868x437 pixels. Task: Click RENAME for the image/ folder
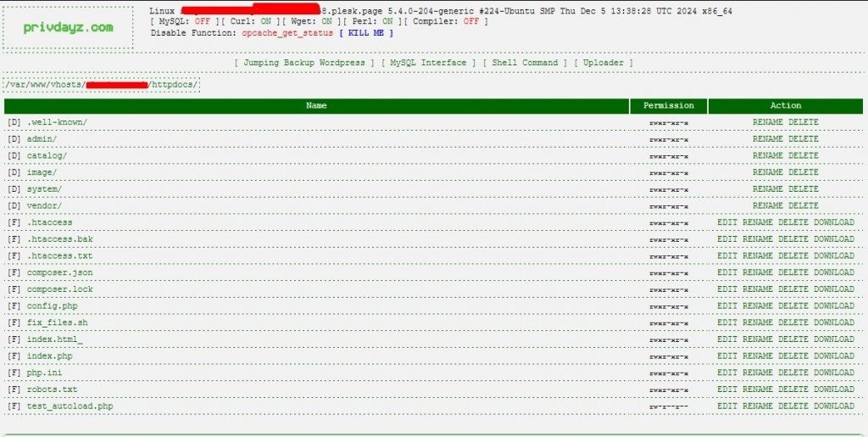[x=767, y=172]
